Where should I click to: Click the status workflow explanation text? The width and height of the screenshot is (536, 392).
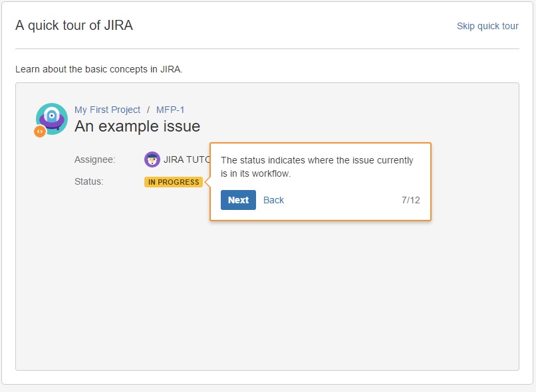317,167
